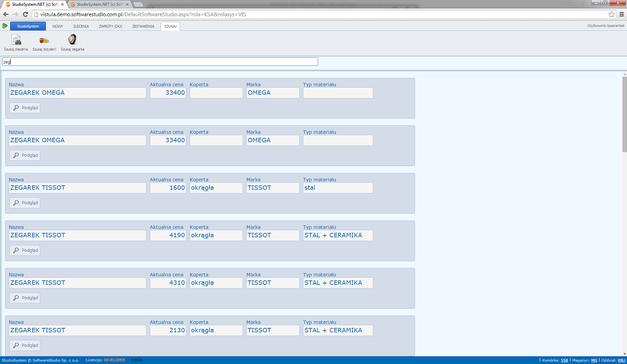Click the browser address bar URL
This screenshot has width=627, height=364.
(x=143, y=14)
